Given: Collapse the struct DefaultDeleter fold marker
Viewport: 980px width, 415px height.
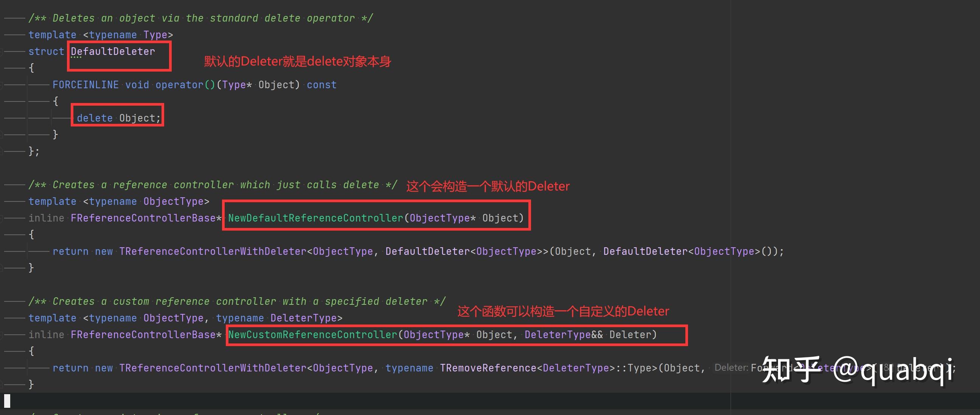Looking at the screenshot, I should coord(1,51).
